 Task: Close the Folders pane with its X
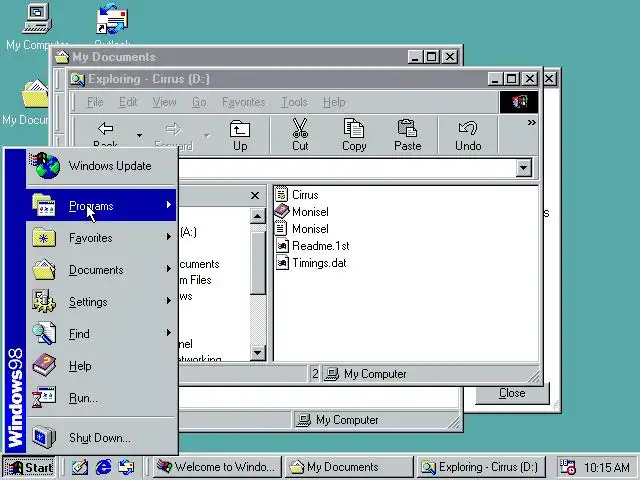coord(255,196)
